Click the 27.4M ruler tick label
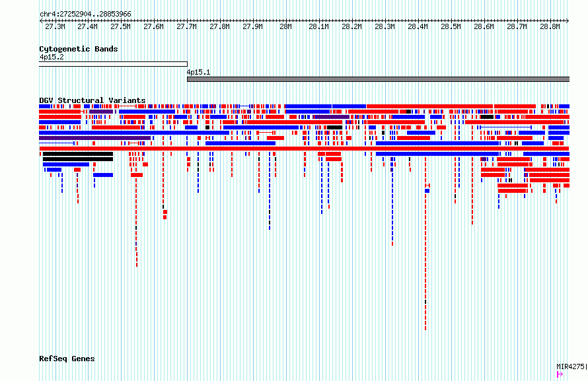The width and height of the screenshot is (588, 381). pos(87,26)
